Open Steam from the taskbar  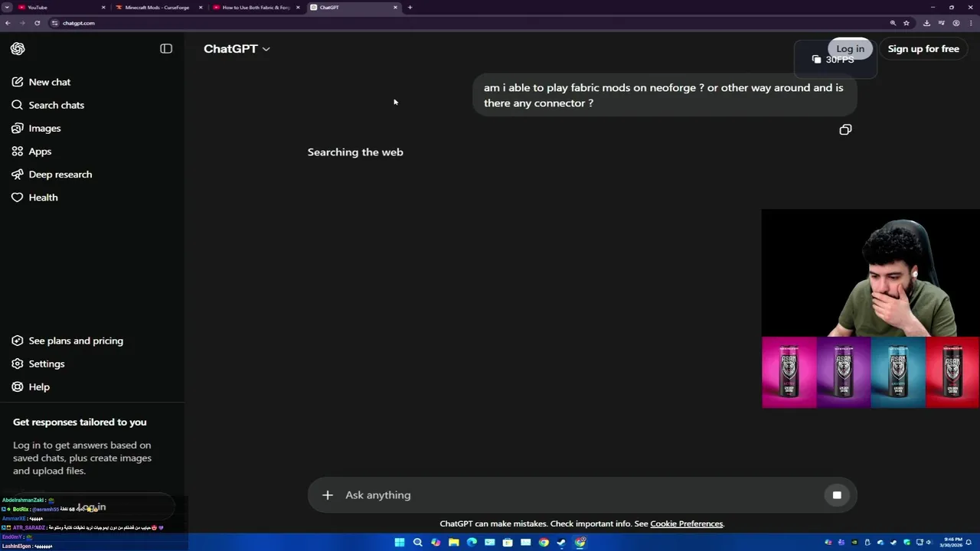click(x=561, y=543)
